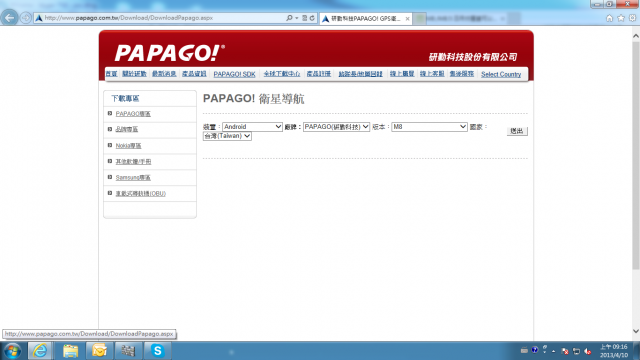Open the Windows Start button

[x=12, y=351]
